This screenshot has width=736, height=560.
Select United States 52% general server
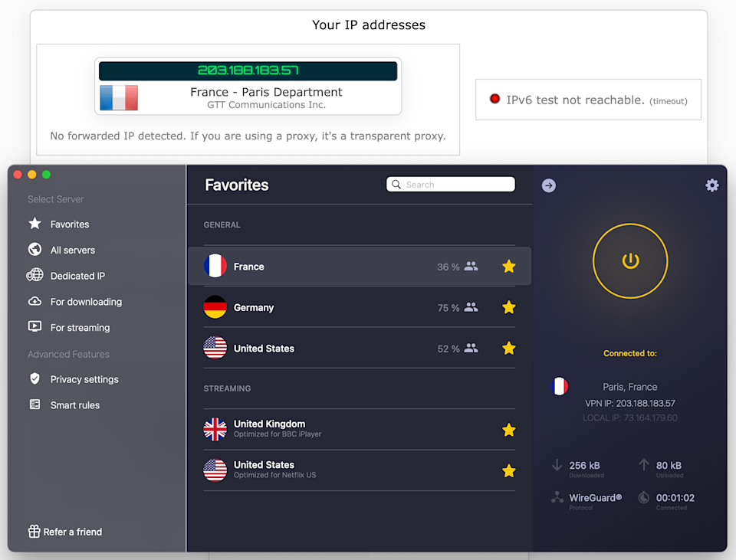(264, 349)
